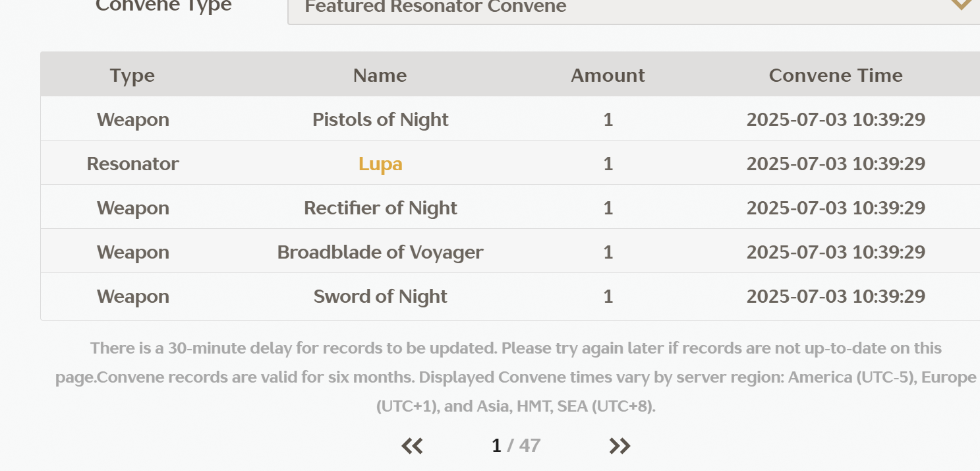Select the Pistols of Night row

[x=380, y=119]
